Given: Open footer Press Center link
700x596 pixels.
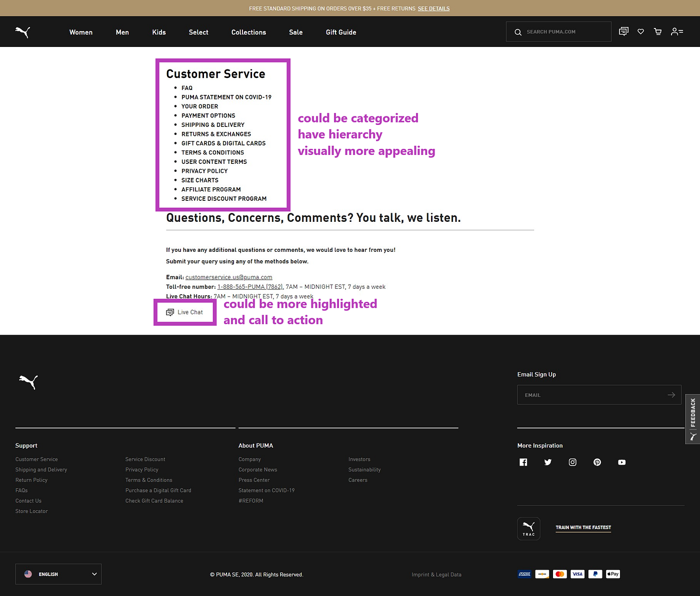Looking at the screenshot, I should click(x=254, y=480).
